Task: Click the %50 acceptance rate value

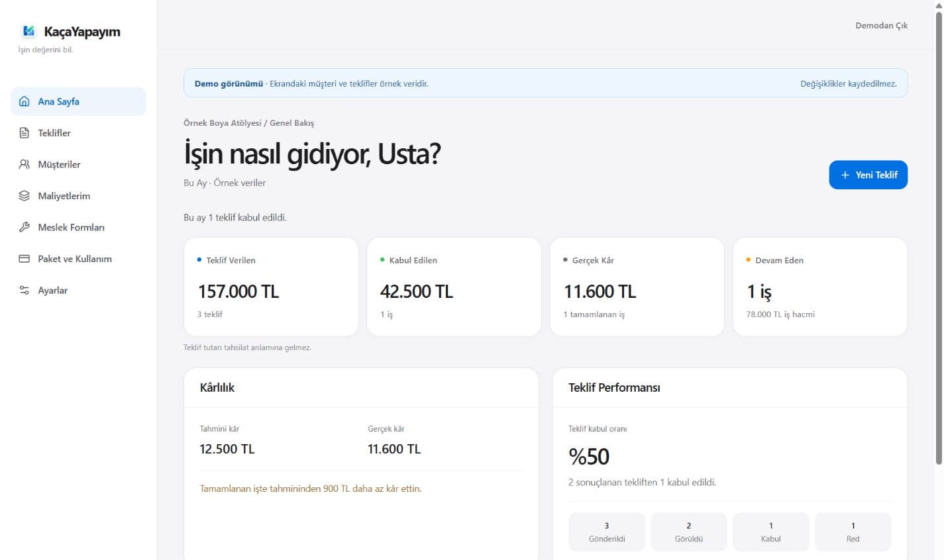Action: pos(589,457)
